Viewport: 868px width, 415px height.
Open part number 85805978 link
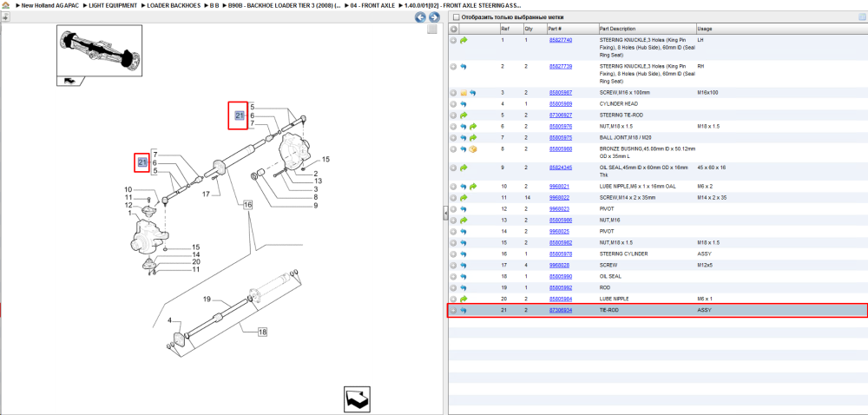560,254
